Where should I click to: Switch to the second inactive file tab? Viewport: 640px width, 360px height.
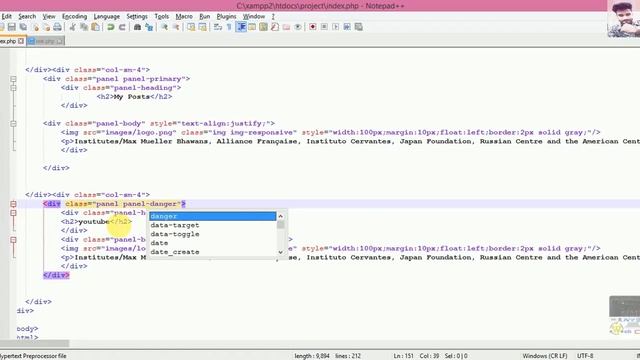point(45,41)
